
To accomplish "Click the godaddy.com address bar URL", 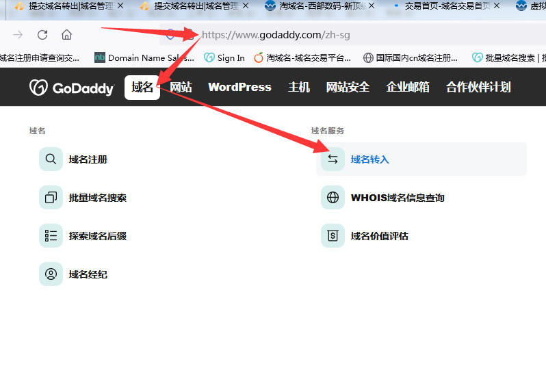I will point(276,35).
